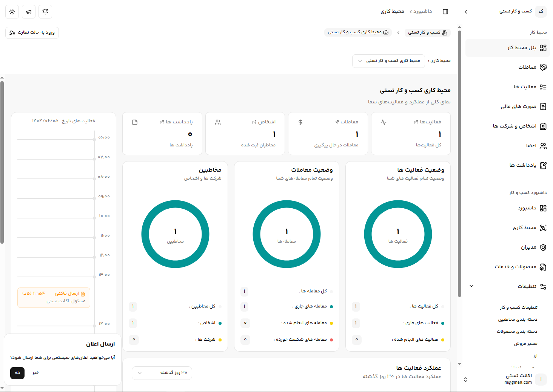Open محصولات و خدمات products icon
553x392 pixels.
tap(544, 267)
